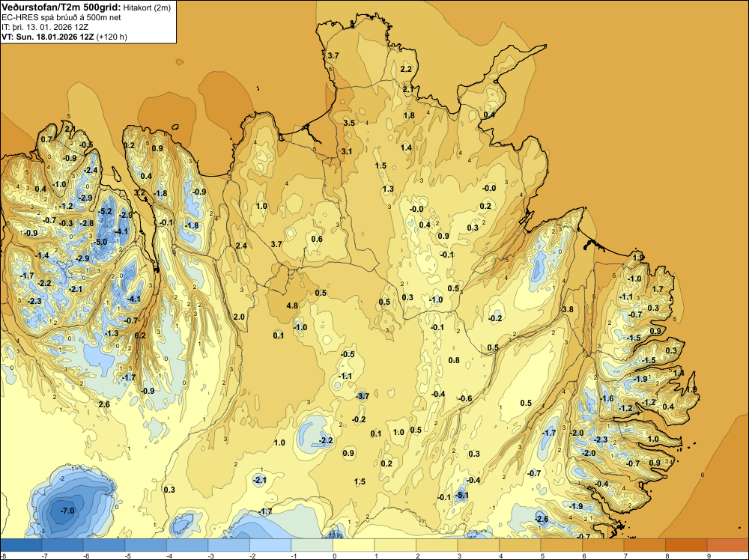Click the forecast offset "(+120 h)"
Viewport: 749px width, 560px height.
tap(112, 37)
